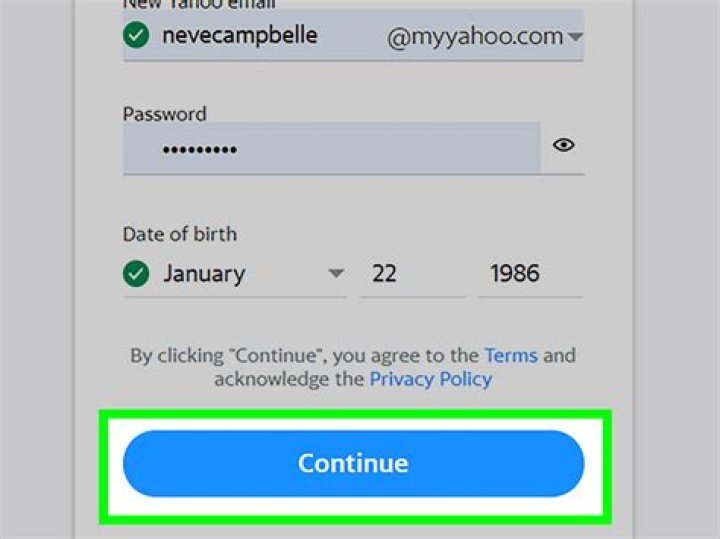Click the arrow next to January
This screenshot has height=539, width=720.
coord(336,273)
